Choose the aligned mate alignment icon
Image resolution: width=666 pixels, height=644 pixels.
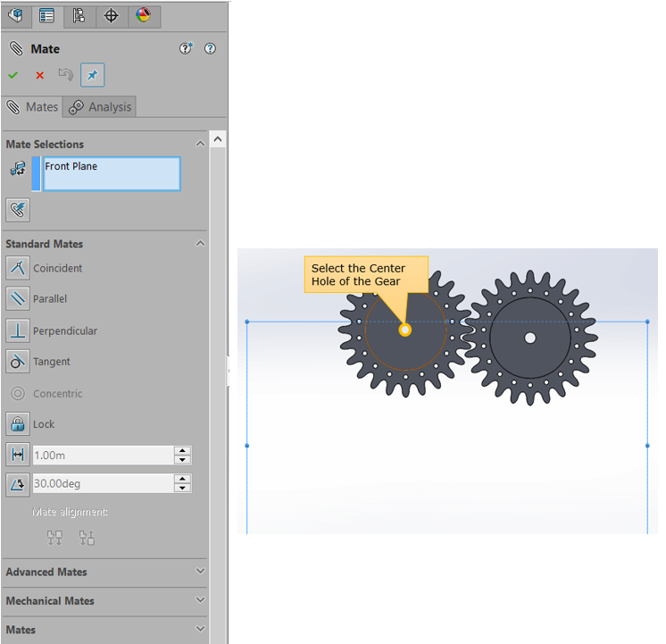click(54, 538)
